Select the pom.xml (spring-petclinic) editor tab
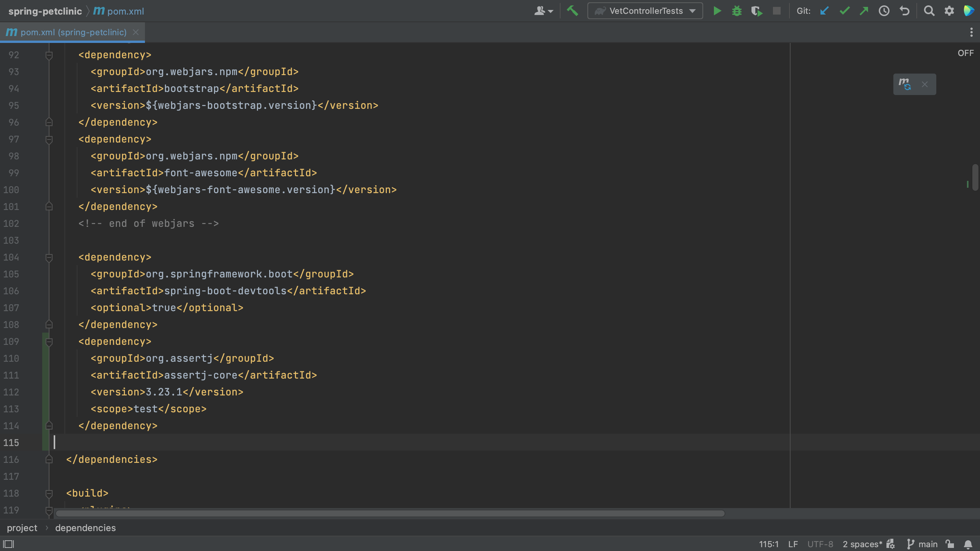Viewport: 980px width, 551px height. pyautogui.click(x=69, y=32)
